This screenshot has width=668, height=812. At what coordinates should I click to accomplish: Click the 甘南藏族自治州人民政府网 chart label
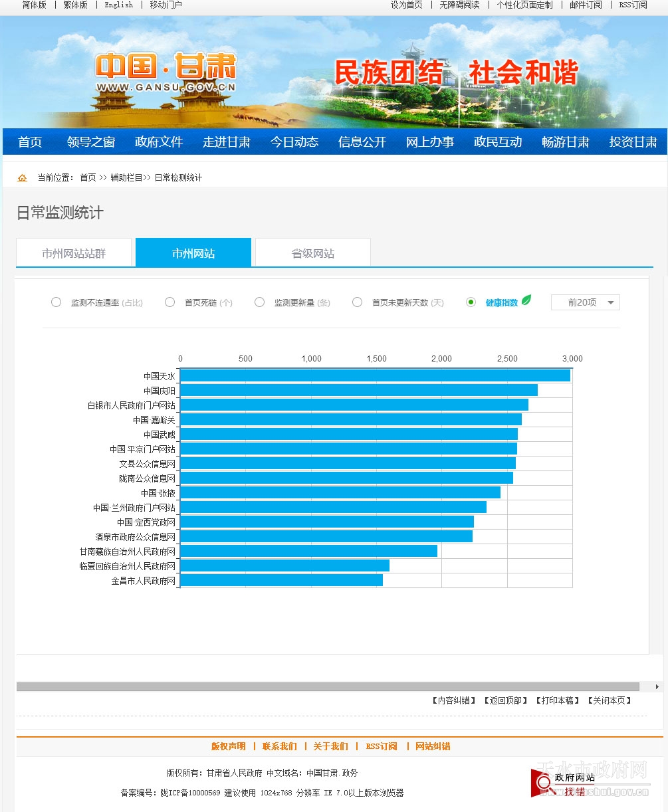click(128, 552)
